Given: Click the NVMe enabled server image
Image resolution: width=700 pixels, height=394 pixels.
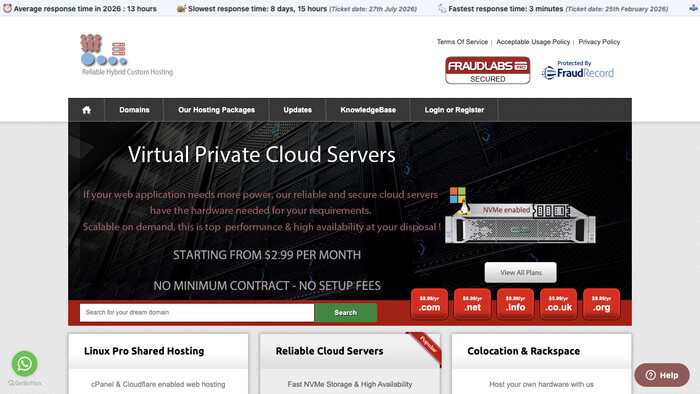Looking at the screenshot, I should coord(520,224).
